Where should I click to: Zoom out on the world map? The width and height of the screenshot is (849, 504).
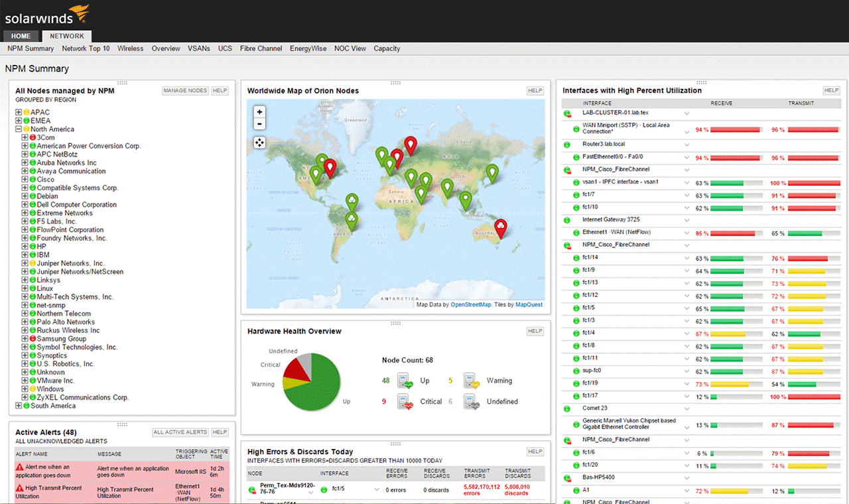click(259, 124)
